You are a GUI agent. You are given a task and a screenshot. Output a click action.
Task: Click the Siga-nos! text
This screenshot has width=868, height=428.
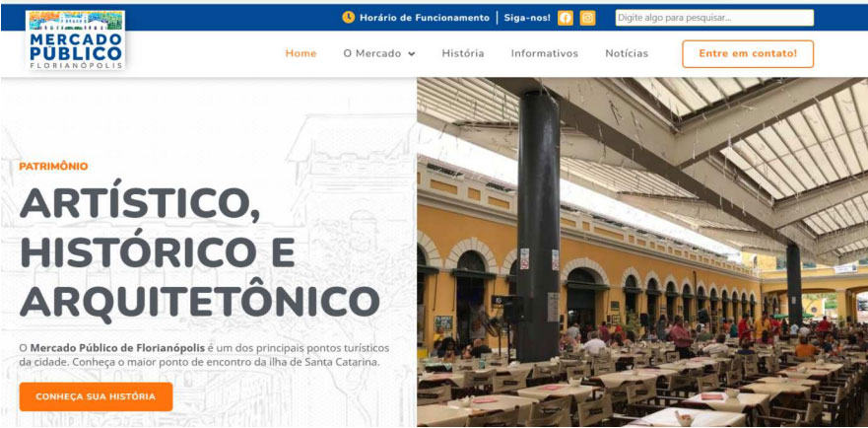tap(527, 18)
